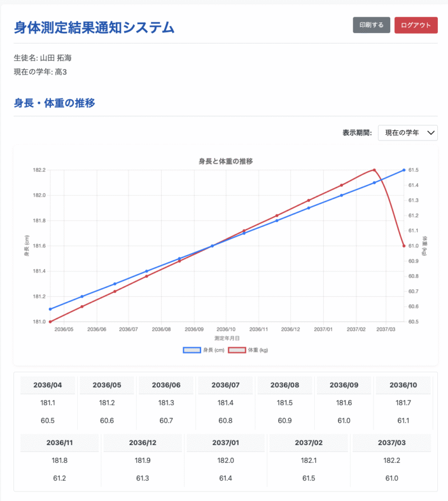448x501 pixels.
Task: Click the 182.2 height value in table
Action: (391, 460)
